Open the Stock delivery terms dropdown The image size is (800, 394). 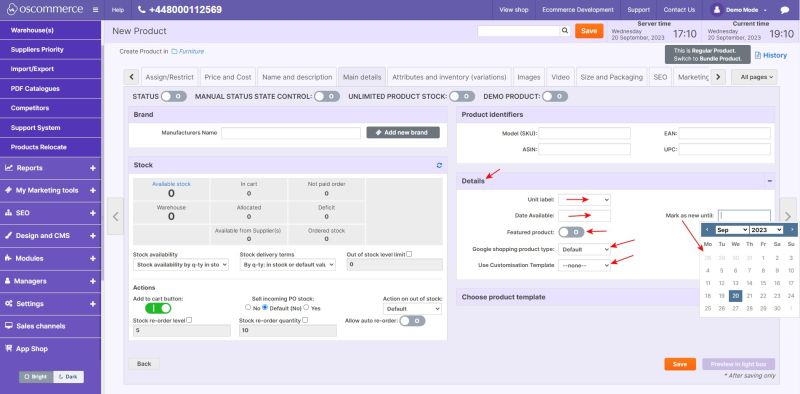click(288, 265)
